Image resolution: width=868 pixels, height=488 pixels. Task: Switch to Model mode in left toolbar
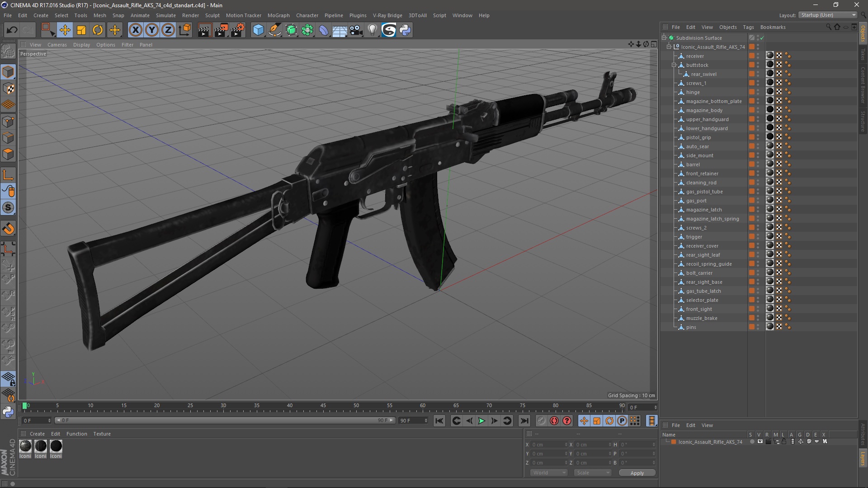tap(8, 72)
